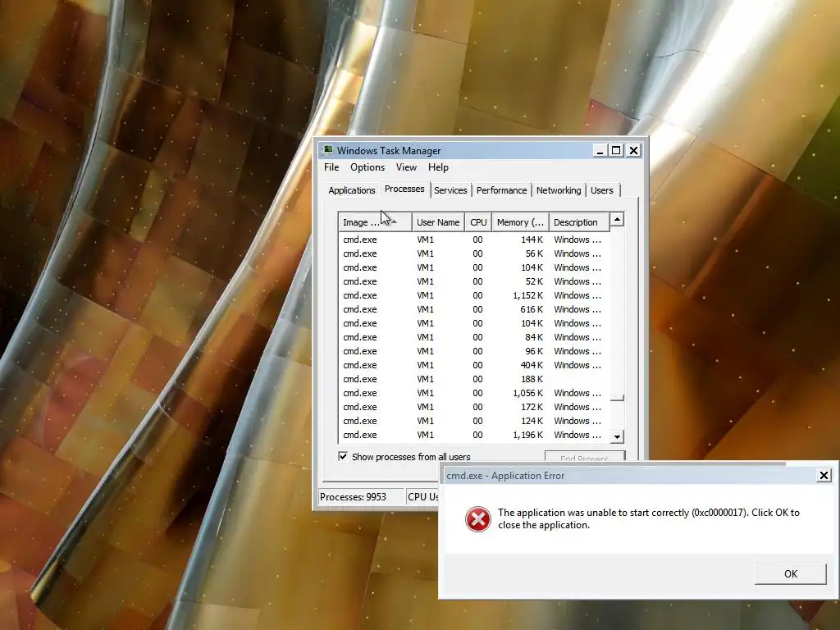Select the cmd.exe row using 1,152 K

click(x=473, y=295)
